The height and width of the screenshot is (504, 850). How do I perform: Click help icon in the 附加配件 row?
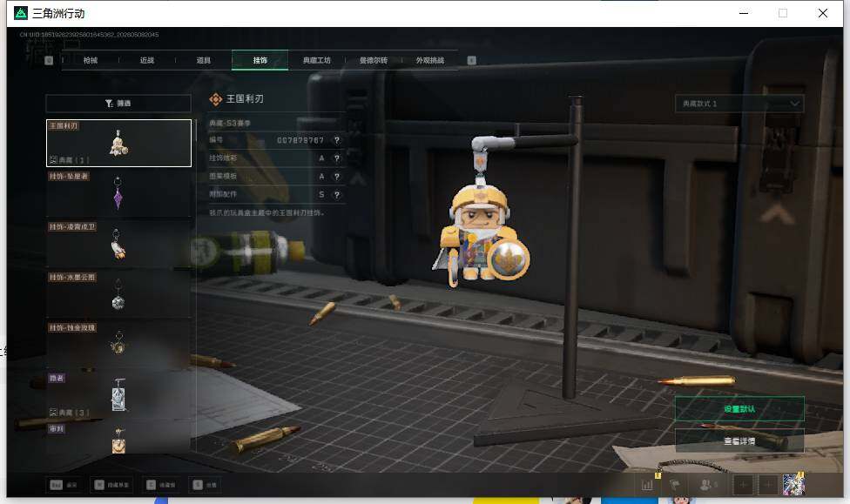pyautogui.click(x=337, y=195)
